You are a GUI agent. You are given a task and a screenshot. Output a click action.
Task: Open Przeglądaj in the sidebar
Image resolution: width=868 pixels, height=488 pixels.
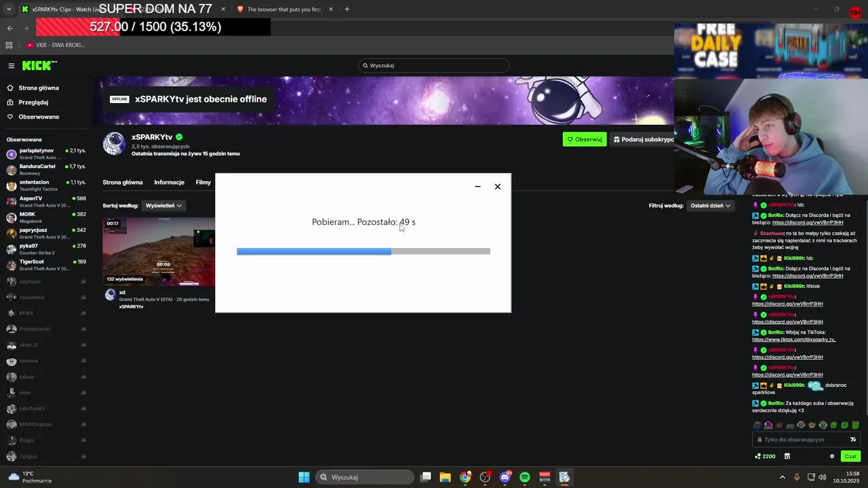[x=33, y=102]
